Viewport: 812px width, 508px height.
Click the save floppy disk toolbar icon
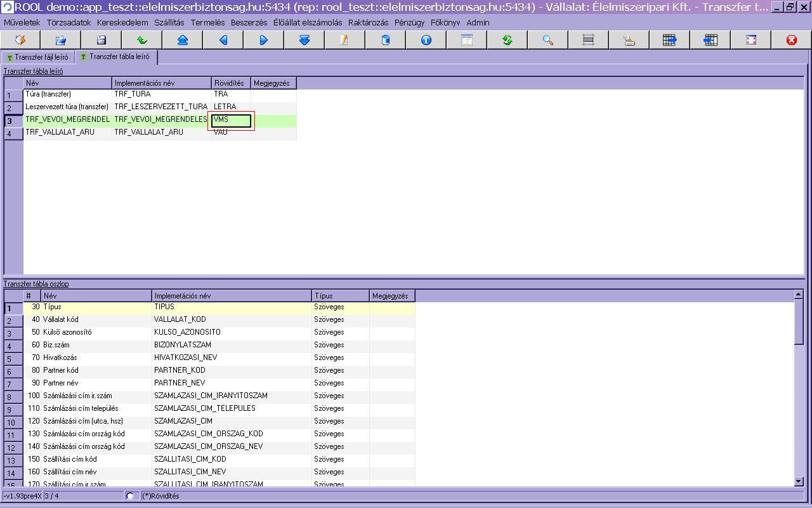click(x=101, y=40)
